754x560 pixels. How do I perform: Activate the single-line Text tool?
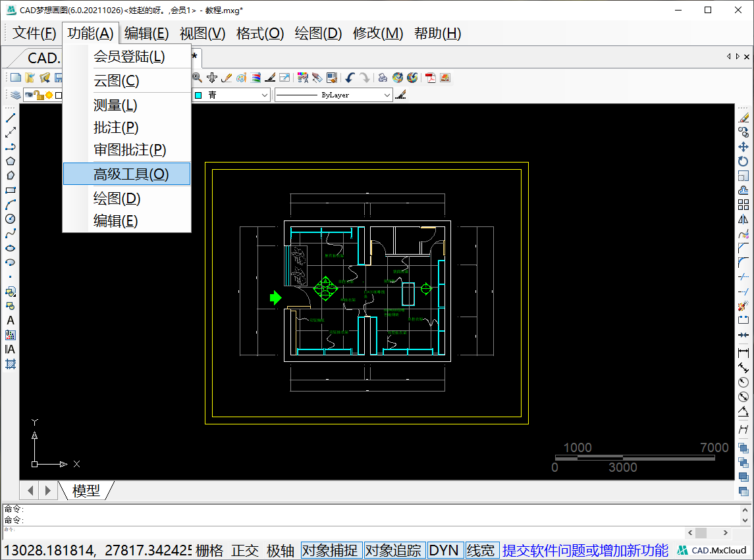coord(11,320)
